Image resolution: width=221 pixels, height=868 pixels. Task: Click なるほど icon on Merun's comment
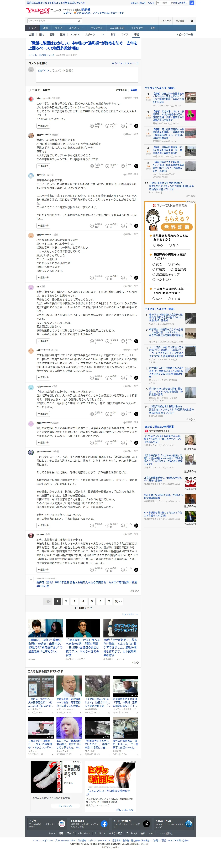[x=107, y=126]
